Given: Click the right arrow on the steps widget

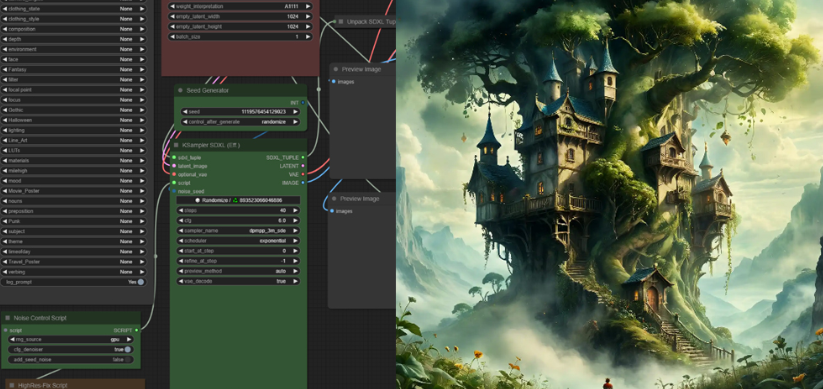Looking at the screenshot, I should [296, 211].
